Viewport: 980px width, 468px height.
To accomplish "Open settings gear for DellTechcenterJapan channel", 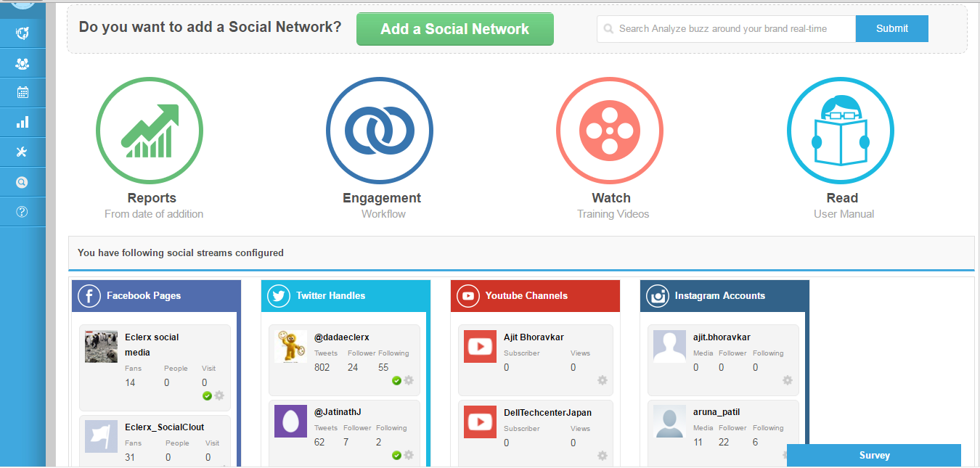I will tap(602, 456).
